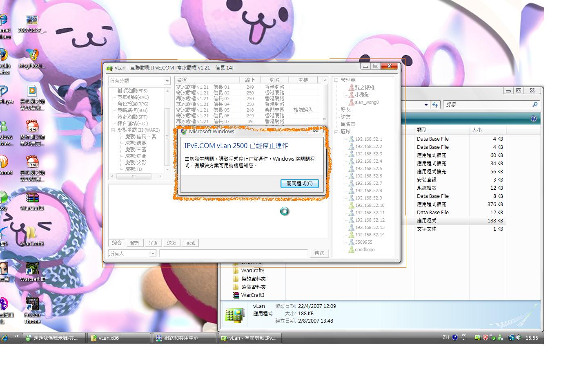The image size is (588, 368).
Task: Click the 關閉程式(C) button in error dialog
Action: click(x=299, y=184)
